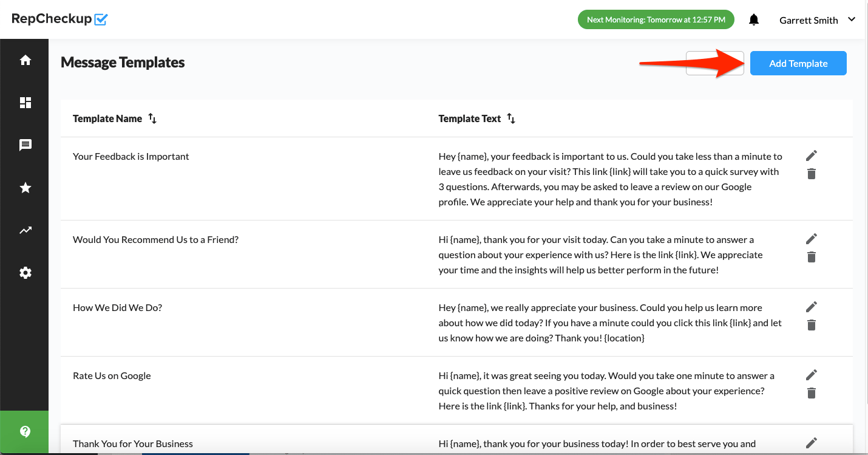The image size is (868, 455).
Task: Select the 'Your Feedback is Important' name
Action: [131, 156]
